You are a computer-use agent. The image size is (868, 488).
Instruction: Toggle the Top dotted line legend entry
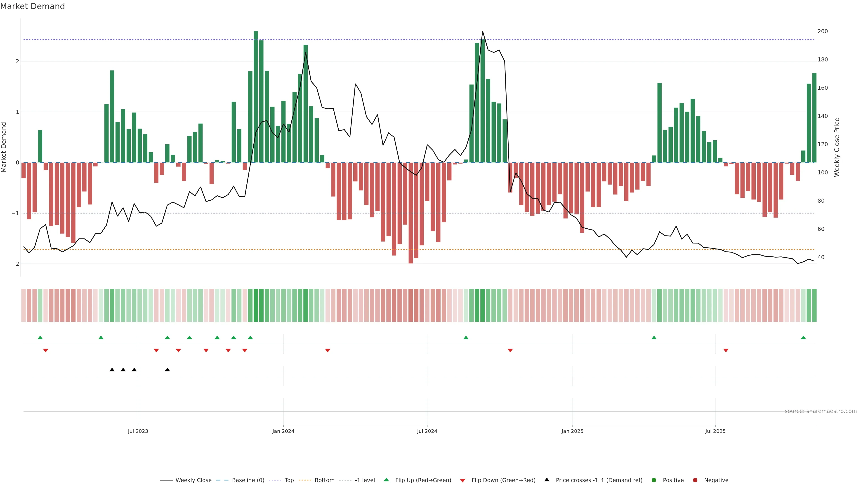point(289,480)
